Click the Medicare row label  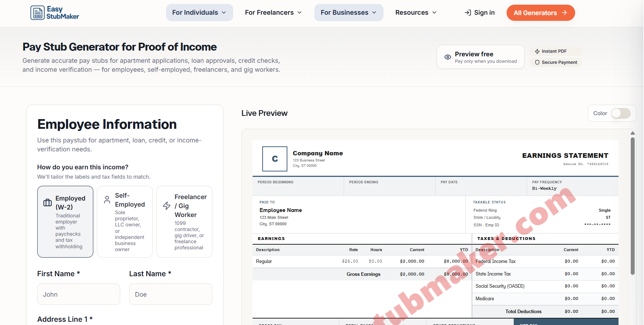tap(485, 299)
